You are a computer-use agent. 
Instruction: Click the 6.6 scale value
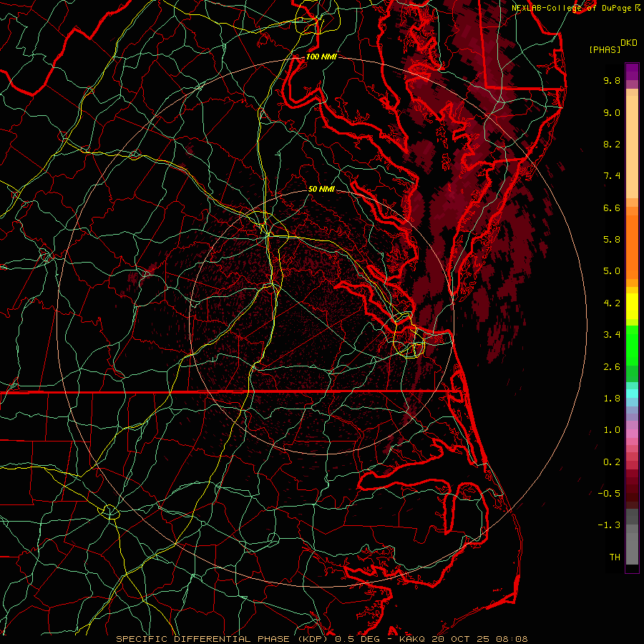click(612, 208)
